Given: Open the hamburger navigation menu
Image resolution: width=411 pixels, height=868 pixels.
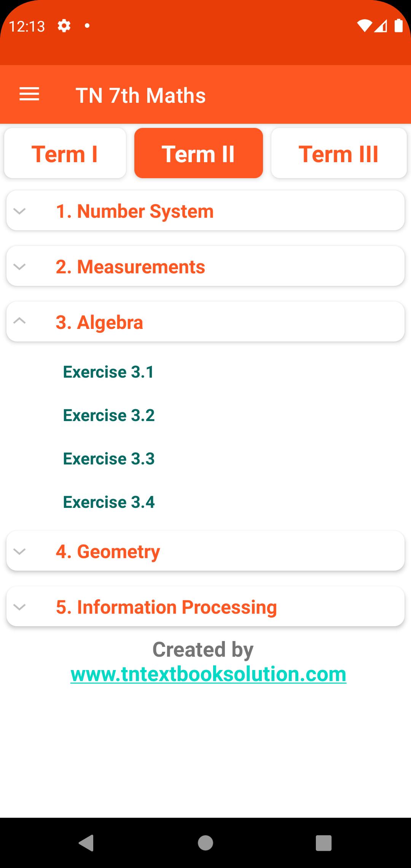Looking at the screenshot, I should click(x=29, y=94).
